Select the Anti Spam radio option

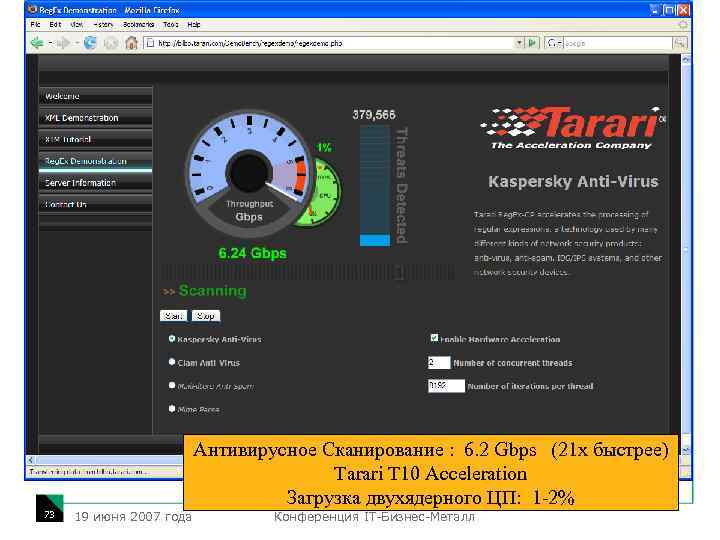pos(172,386)
